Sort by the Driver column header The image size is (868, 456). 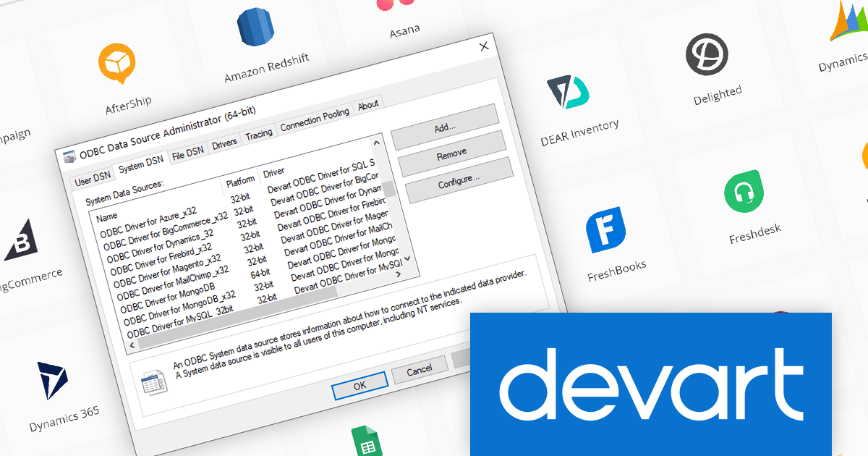coord(273,172)
